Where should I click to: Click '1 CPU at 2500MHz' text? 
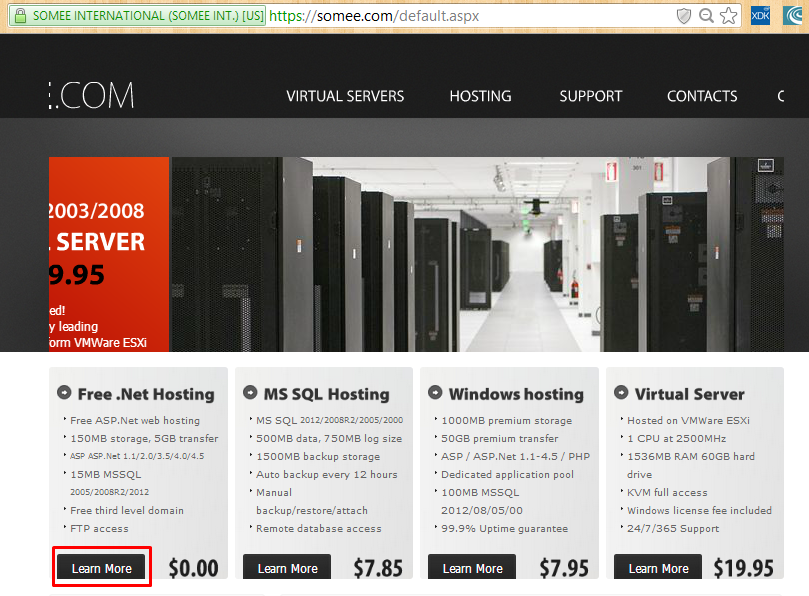[676, 439]
